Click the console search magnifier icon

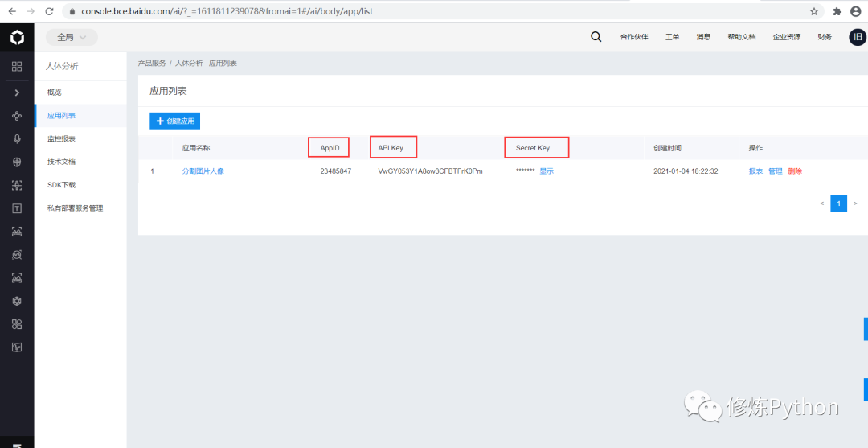coord(596,37)
